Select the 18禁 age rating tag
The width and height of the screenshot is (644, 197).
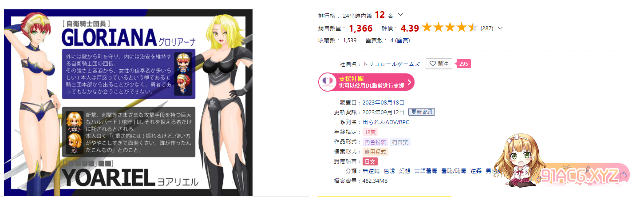(369, 132)
